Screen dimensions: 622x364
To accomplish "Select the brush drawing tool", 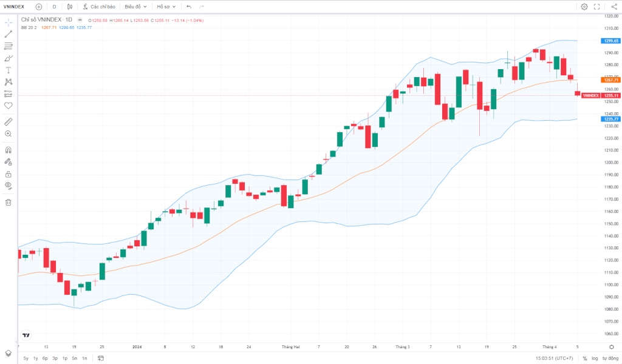I will click(9, 58).
